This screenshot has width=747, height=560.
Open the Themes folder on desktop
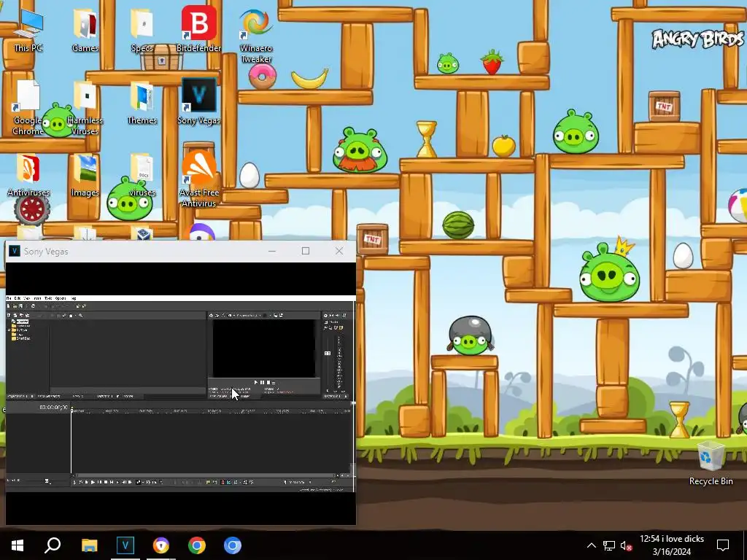pyautogui.click(x=142, y=103)
